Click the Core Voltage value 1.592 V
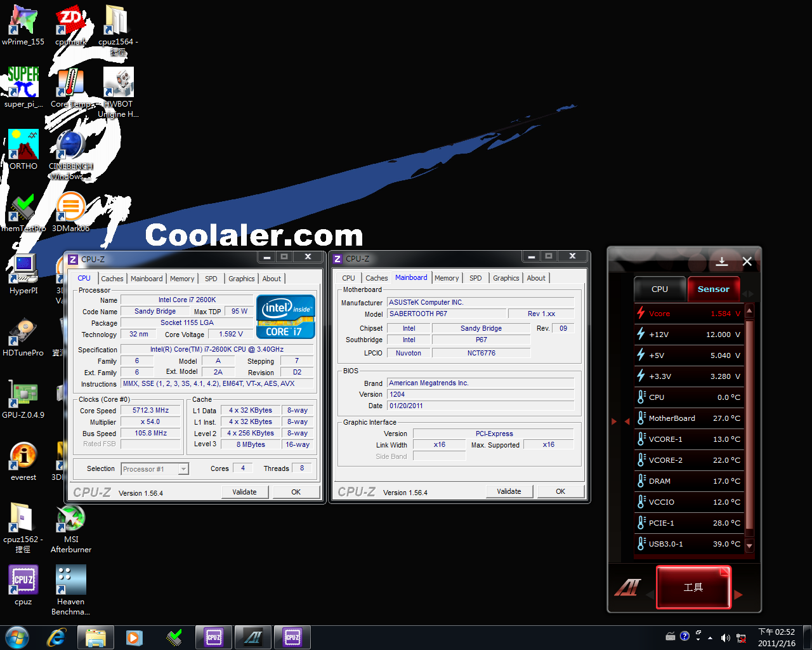The image size is (812, 650). (231, 335)
